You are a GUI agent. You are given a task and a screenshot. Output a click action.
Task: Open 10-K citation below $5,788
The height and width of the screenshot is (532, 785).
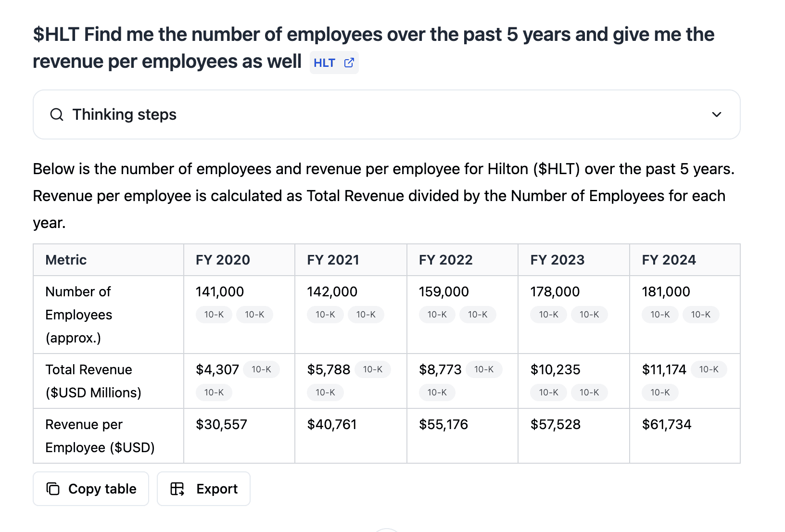[326, 393]
